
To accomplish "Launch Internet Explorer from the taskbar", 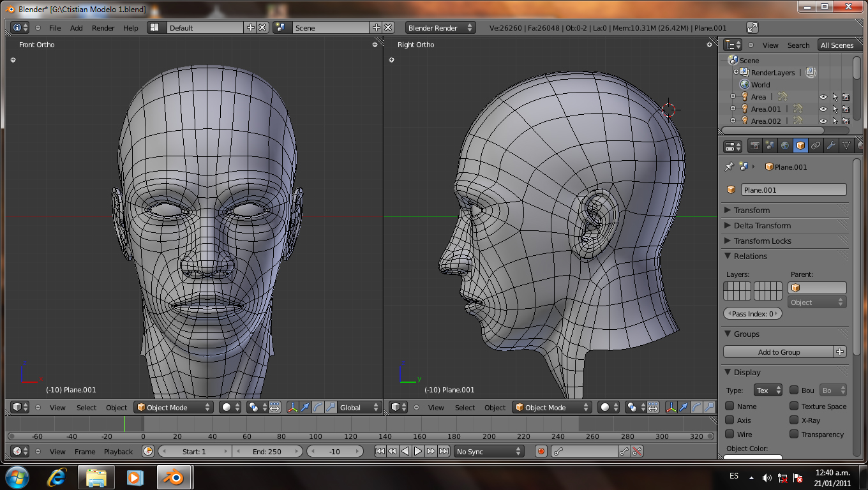I will (x=57, y=477).
